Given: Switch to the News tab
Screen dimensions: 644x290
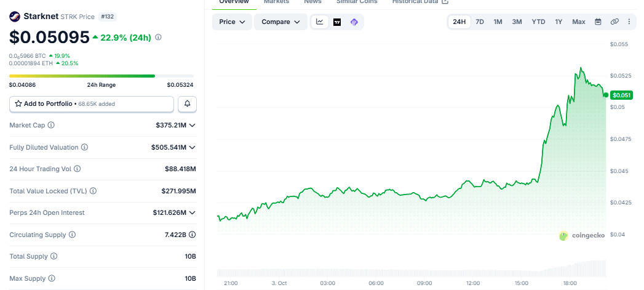Looking at the screenshot, I should click(x=312, y=2).
